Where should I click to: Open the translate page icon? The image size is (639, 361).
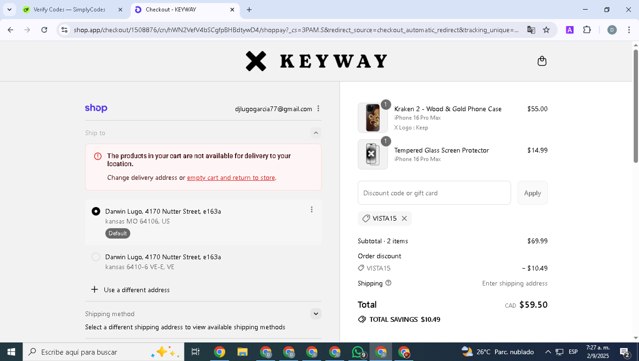pos(531,30)
